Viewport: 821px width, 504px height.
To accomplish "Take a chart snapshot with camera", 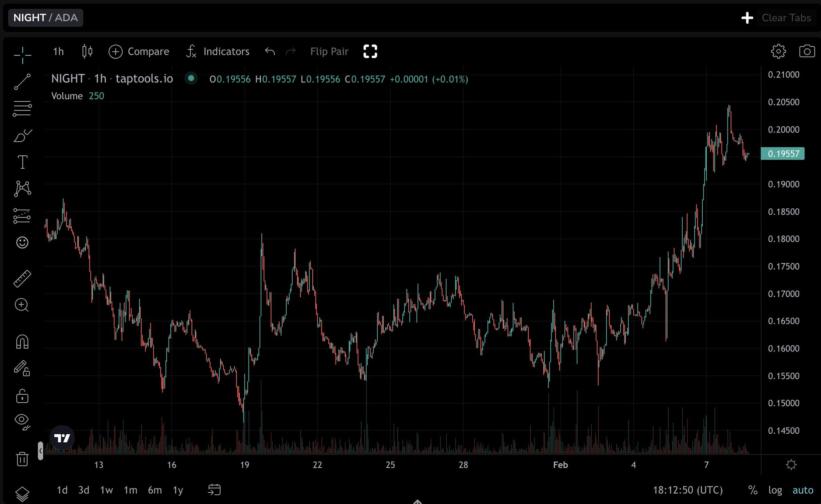I will coord(807,51).
